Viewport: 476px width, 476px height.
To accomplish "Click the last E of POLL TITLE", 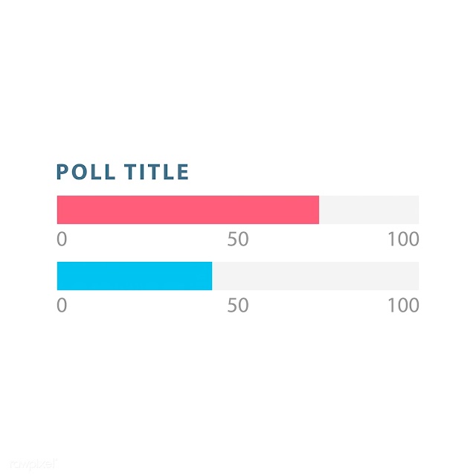I will [183, 172].
